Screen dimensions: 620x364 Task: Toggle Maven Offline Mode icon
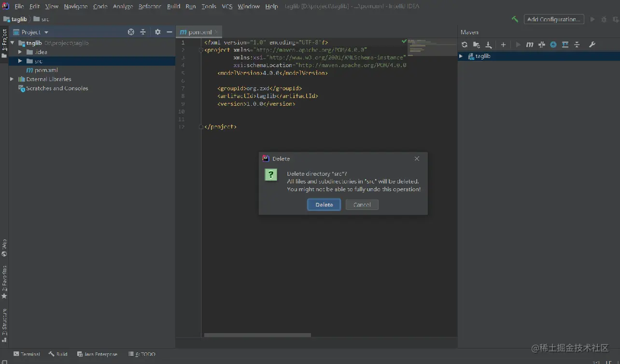tap(542, 44)
